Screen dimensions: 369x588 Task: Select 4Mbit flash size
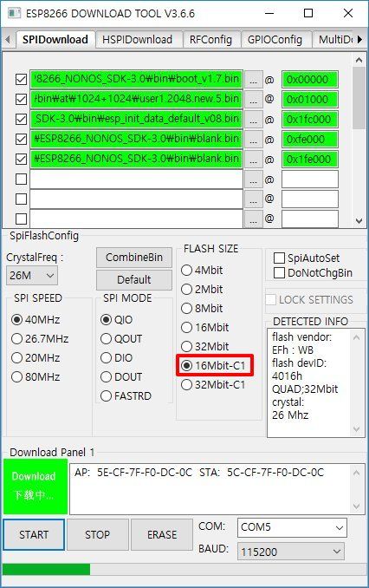[203, 271]
